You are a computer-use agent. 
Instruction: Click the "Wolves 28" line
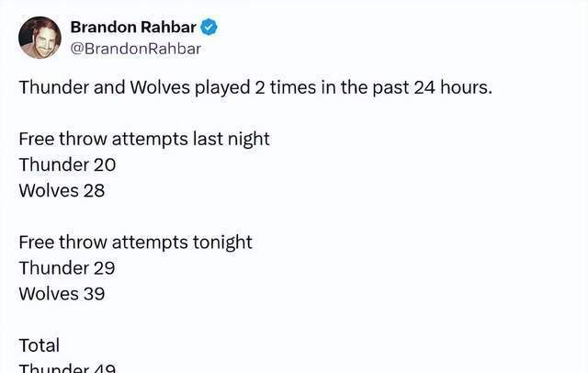click(62, 191)
